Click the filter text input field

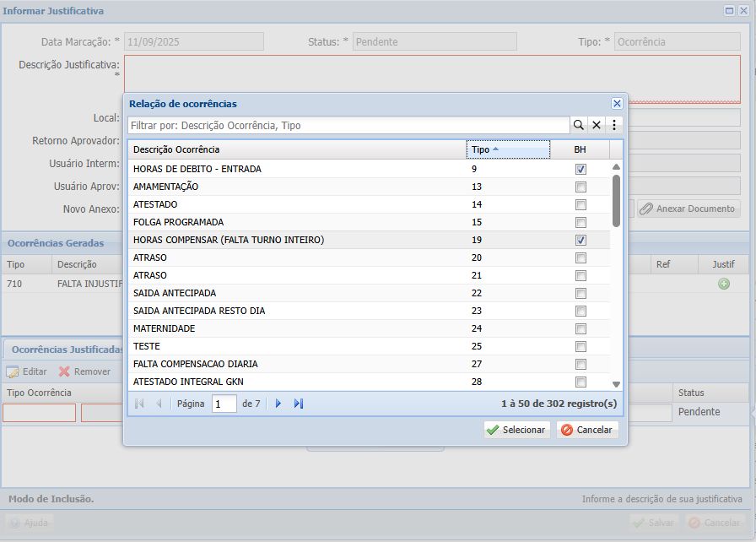[x=348, y=126]
